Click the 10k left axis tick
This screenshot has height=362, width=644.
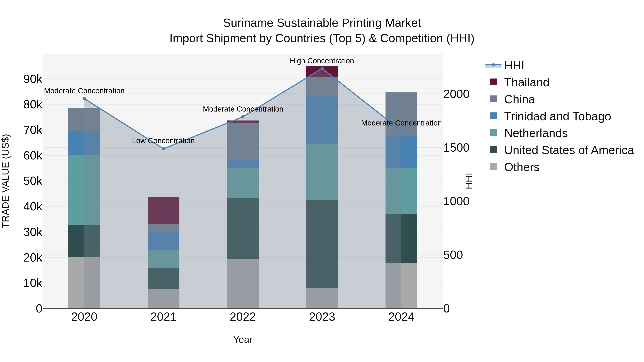(33, 283)
